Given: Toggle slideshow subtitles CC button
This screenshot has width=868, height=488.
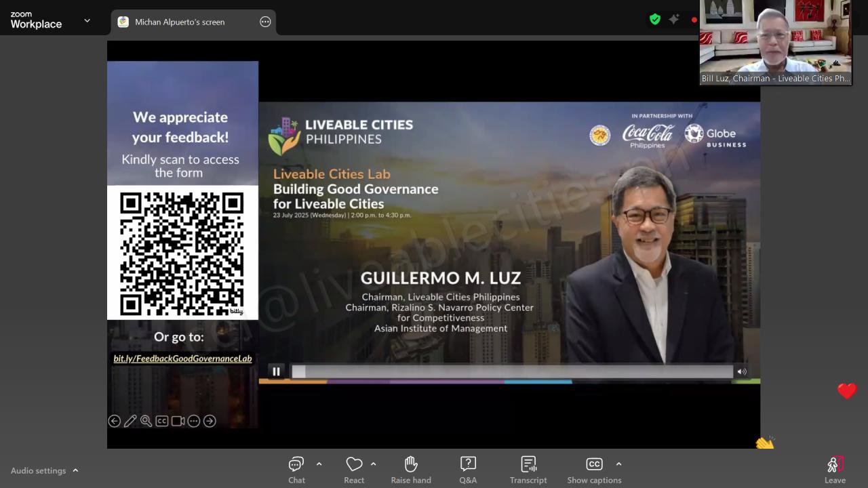Looking at the screenshot, I should [x=162, y=421].
